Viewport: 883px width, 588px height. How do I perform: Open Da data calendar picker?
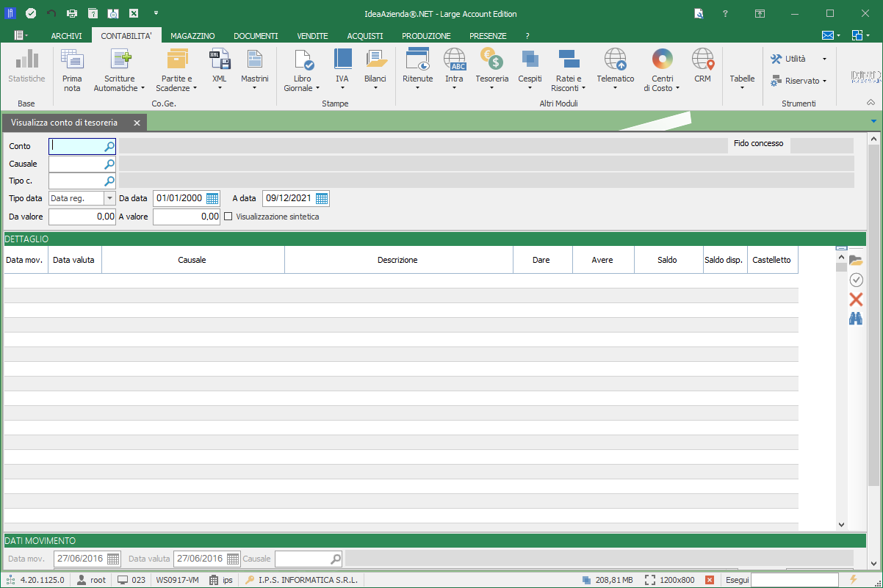coord(212,198)
